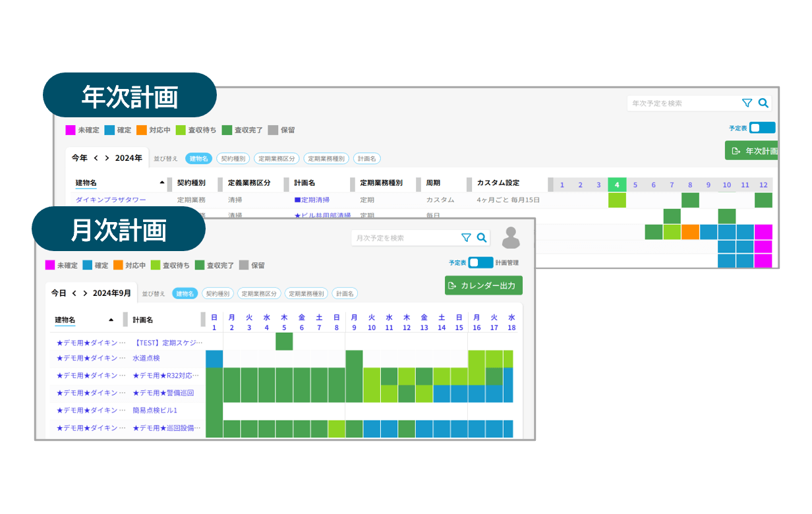This screenshot has width=812, height=514.
Task: Select the 建物名 sort chip in yearly plan
Action: point(198,159)
